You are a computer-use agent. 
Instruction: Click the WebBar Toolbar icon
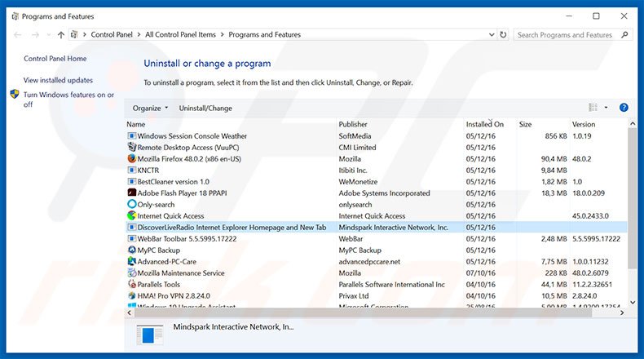pyautogui.click(x=132, y=238)
